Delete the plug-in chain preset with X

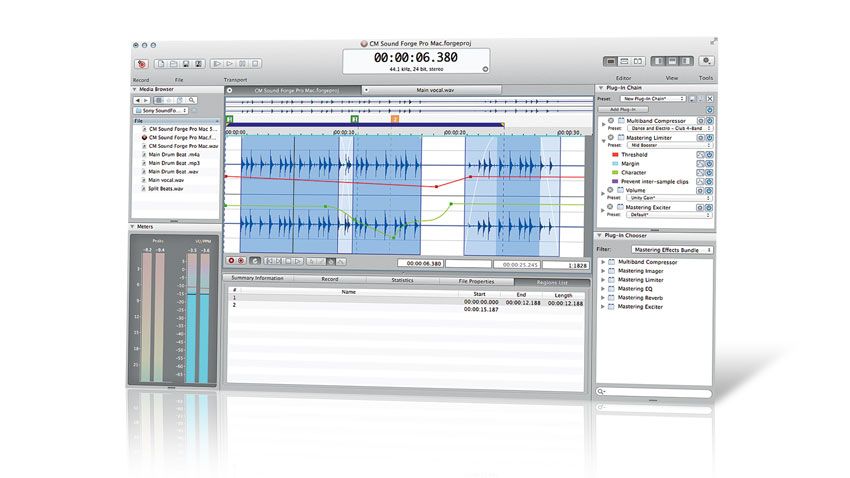point(710,99)
